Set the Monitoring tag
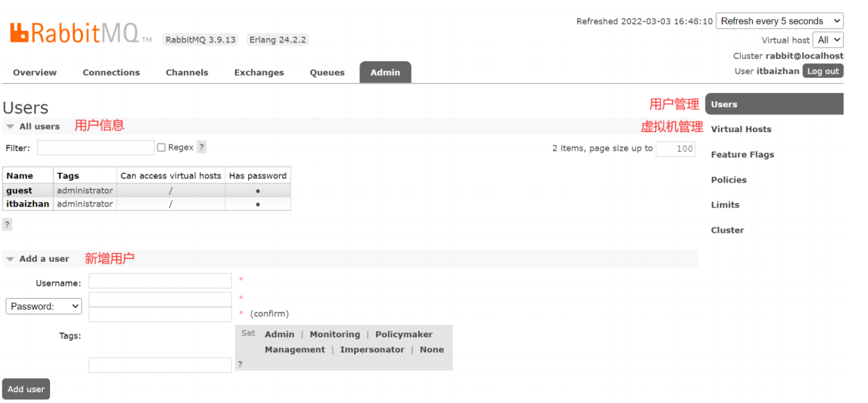Viewport: 868px width, 403px height. click(x=335, y=335)
